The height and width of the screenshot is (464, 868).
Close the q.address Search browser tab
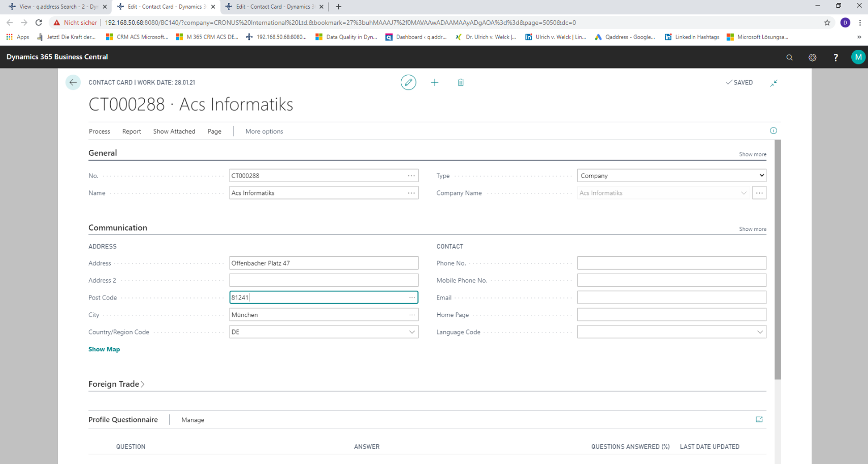105,7
